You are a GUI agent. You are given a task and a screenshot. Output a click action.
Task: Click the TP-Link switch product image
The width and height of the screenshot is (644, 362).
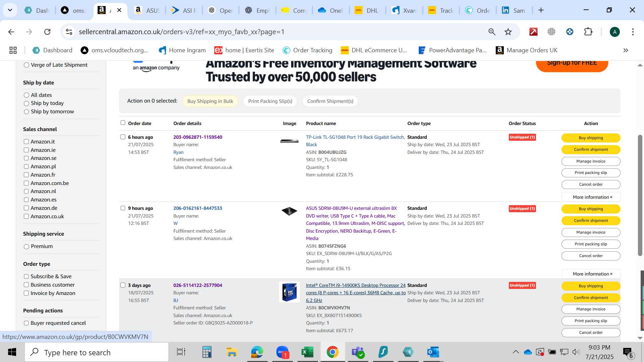point(289,141)
